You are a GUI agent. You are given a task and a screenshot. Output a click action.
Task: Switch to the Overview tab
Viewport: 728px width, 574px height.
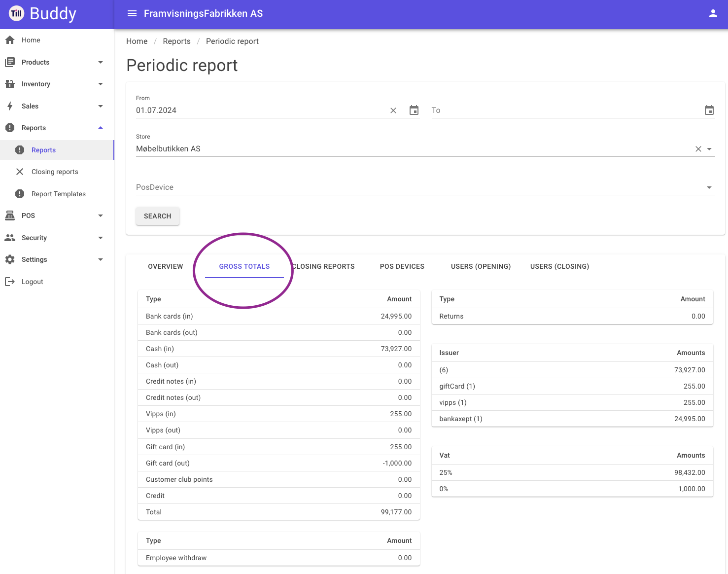tap(166, 266)
